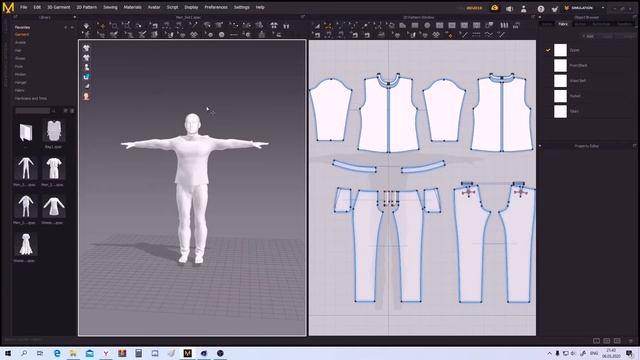Collapse the Property Editor panel arrow

pyautogui.click(x=540, y=146)
